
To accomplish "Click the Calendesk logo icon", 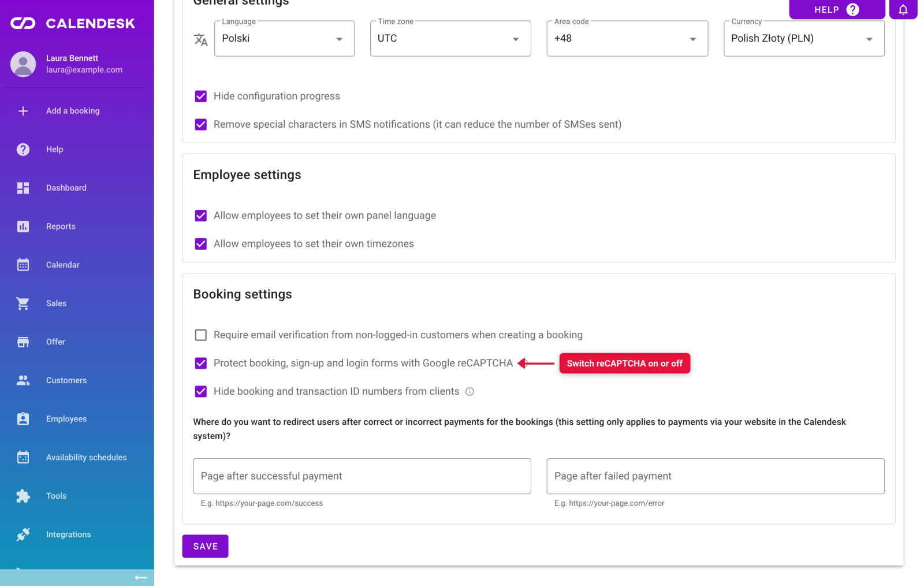I will coord(23,24).
